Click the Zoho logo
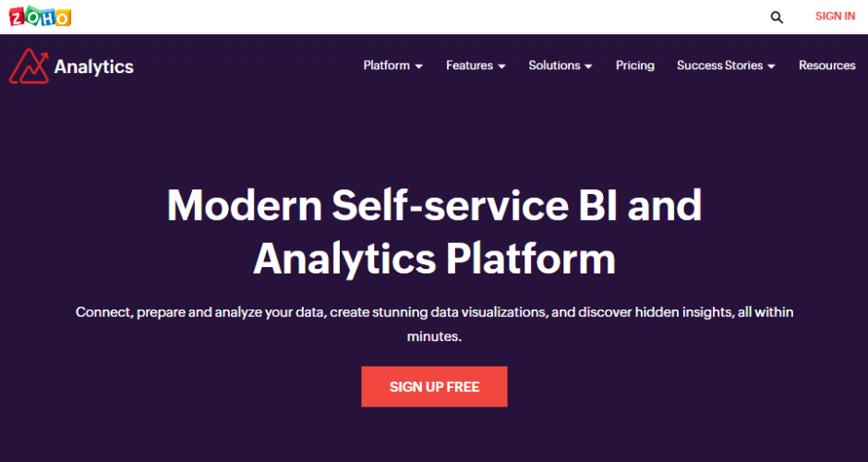 (x=40, y=17)
